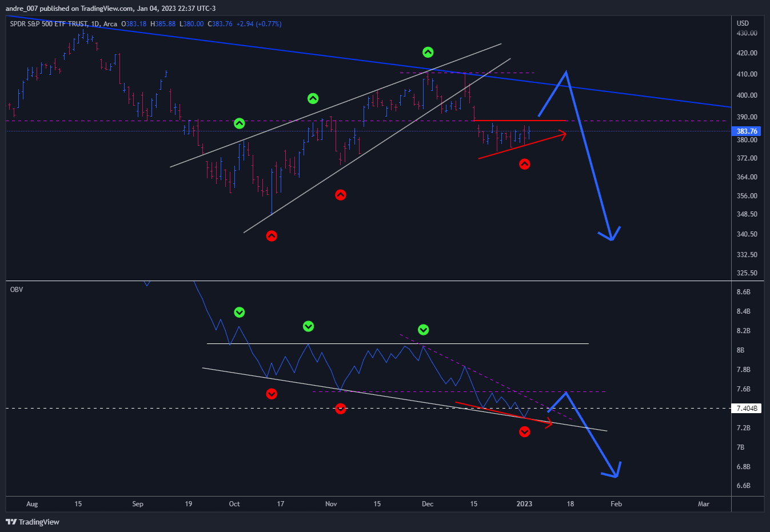Click the high value H385.88 in header
The height and width of the screenshot is (532, 770).
click(163, 24)
